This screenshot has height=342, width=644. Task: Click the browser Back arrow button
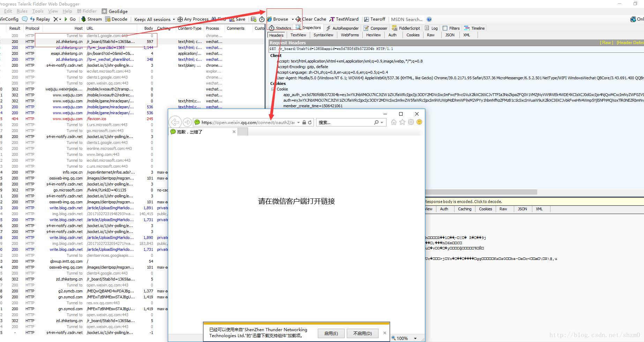coord(175,122)
